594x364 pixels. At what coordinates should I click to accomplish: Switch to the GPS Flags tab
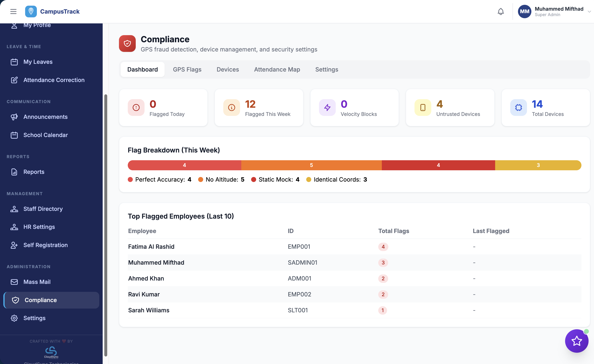(x=187, y=69)
